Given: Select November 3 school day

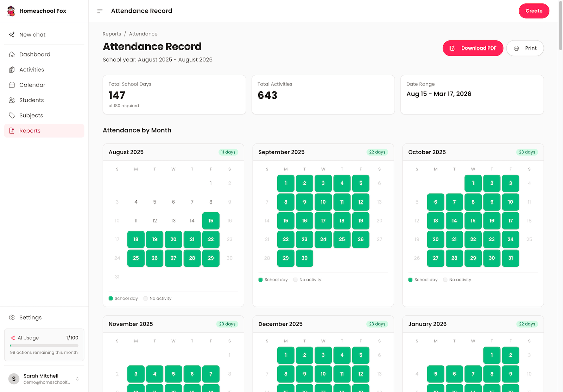Looking at the screenshot, I should coord(136,374).
